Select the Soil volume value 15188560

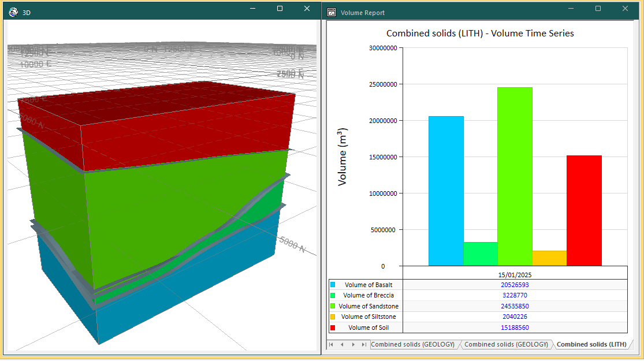(515, 328)
